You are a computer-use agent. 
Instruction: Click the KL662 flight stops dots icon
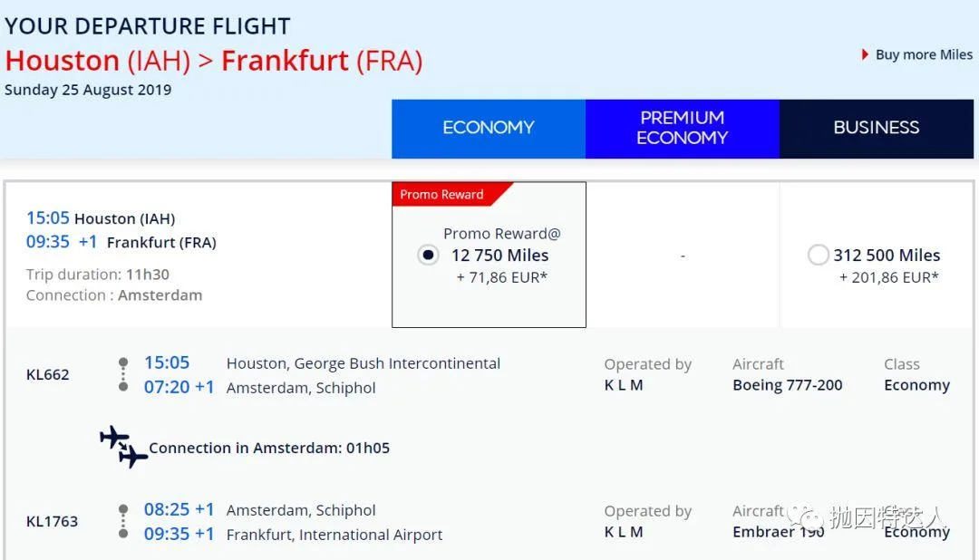[123, 374]
